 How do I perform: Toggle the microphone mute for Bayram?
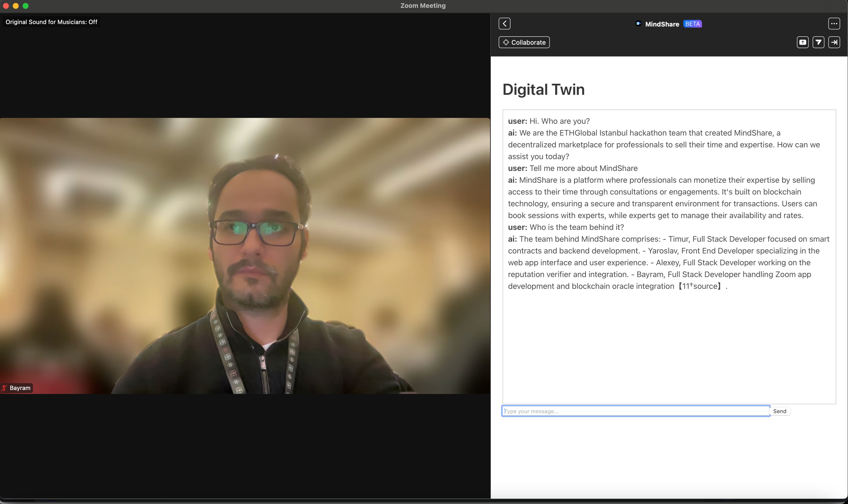coord(5,388)
